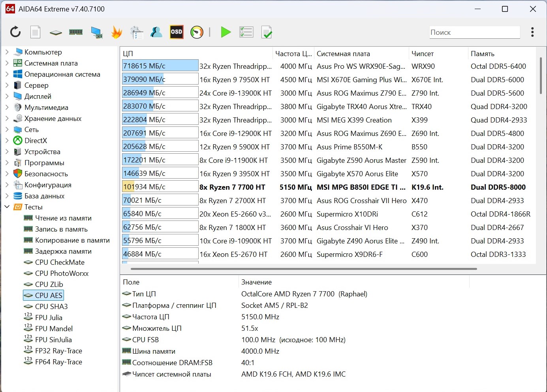
Task: Select the FPU Julia benchmark
Action: coord(49,317)
